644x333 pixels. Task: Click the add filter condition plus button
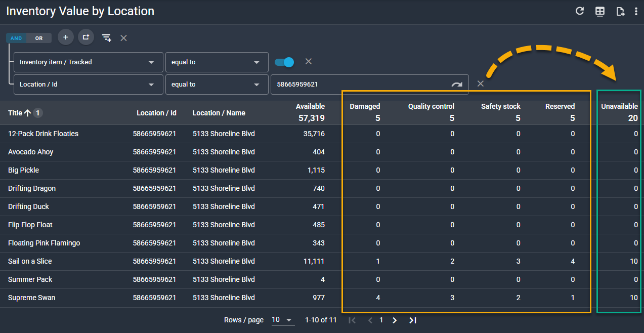click(66, 37)
